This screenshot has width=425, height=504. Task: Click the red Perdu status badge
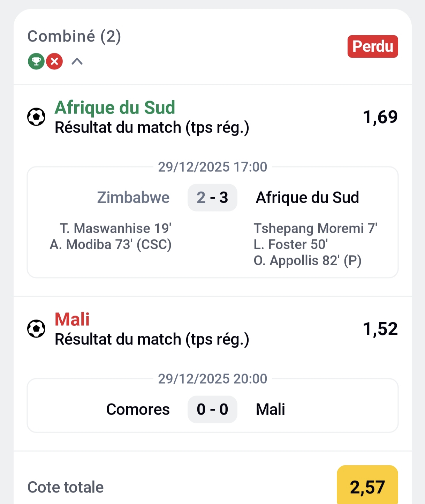(x=372, y=46)
